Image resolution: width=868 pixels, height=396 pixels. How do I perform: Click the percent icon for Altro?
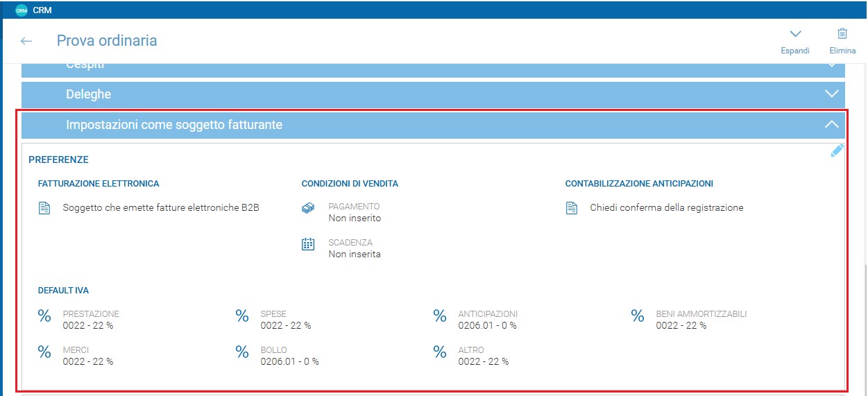click(x=440, y=352)
